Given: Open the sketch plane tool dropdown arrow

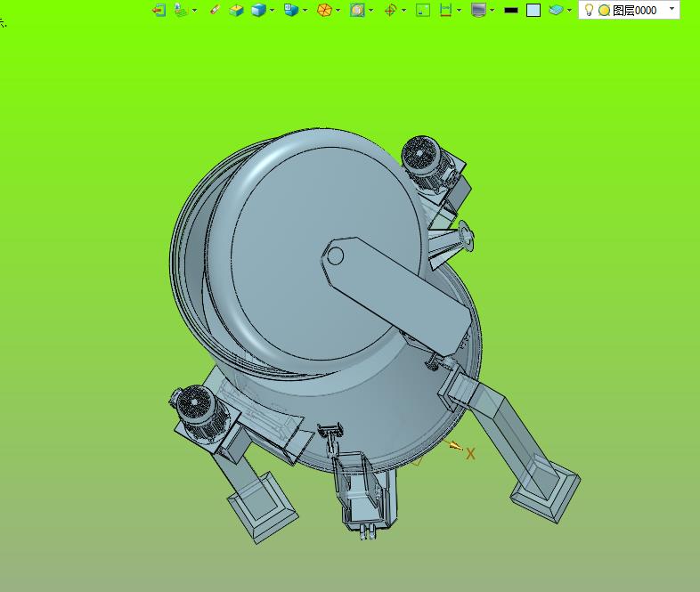Looking at the screenshot, I should (x=194, y=11).
